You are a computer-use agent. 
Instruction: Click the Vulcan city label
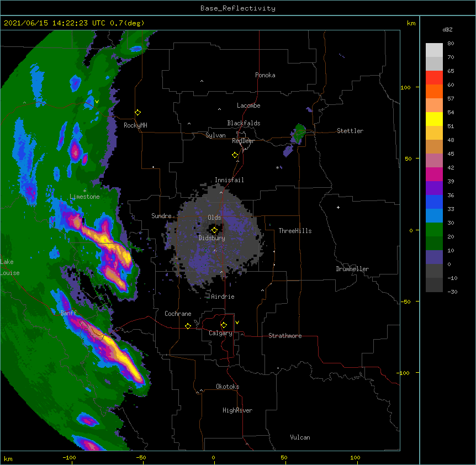(300, 437)
